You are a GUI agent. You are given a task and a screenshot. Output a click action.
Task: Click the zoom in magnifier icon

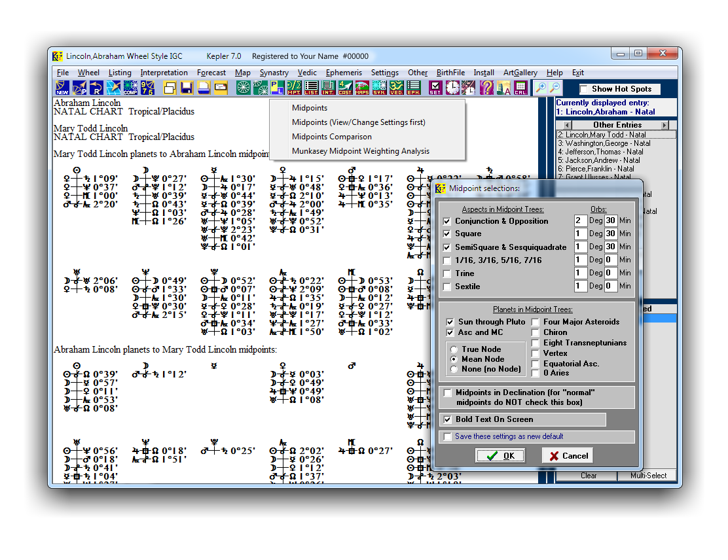(540, 88)
